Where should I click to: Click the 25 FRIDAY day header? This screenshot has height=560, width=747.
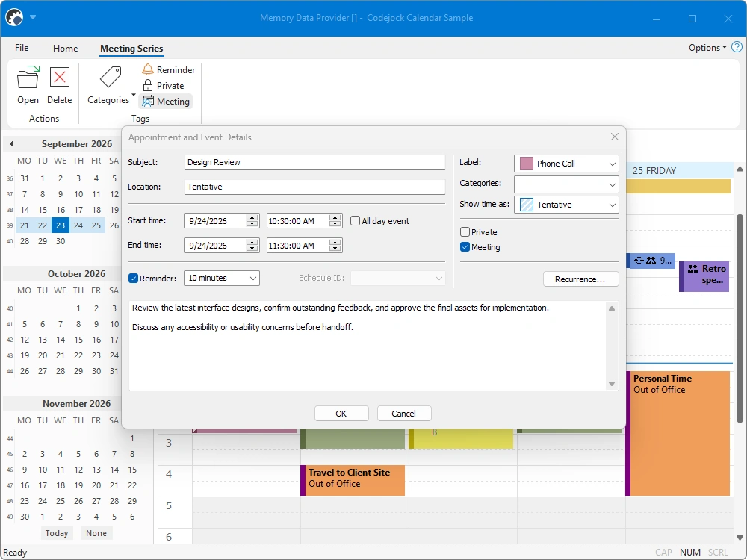coord(679,170)
